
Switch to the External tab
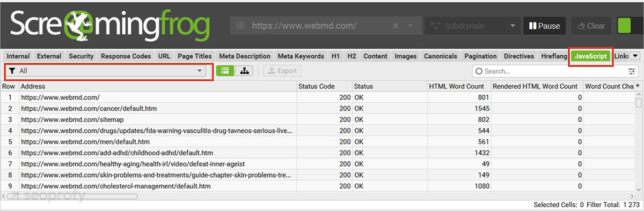[49, 56]
